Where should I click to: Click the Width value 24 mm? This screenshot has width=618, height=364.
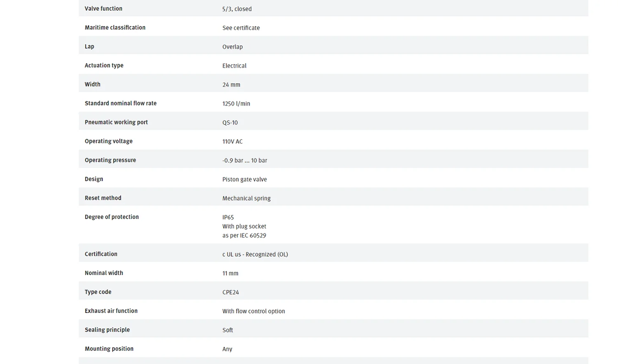tap(231, 85)
